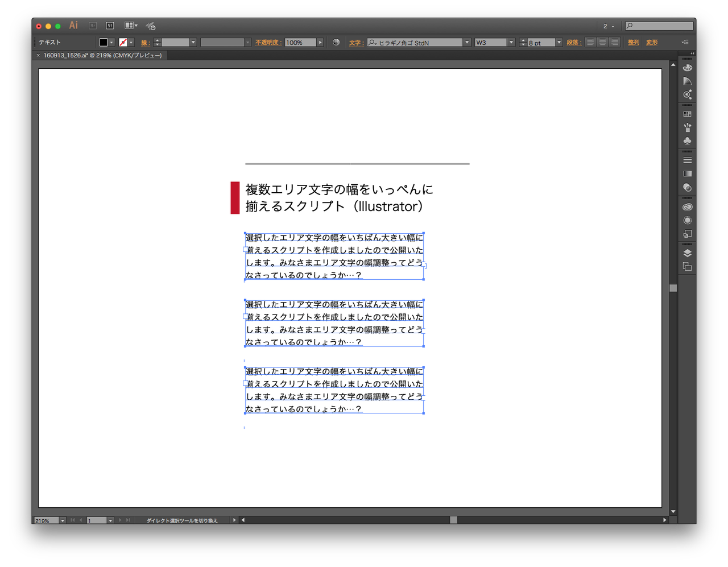Click the vertical scrollbar thumb
This screenshot has width=728, height=567.
tap(673, 288)
